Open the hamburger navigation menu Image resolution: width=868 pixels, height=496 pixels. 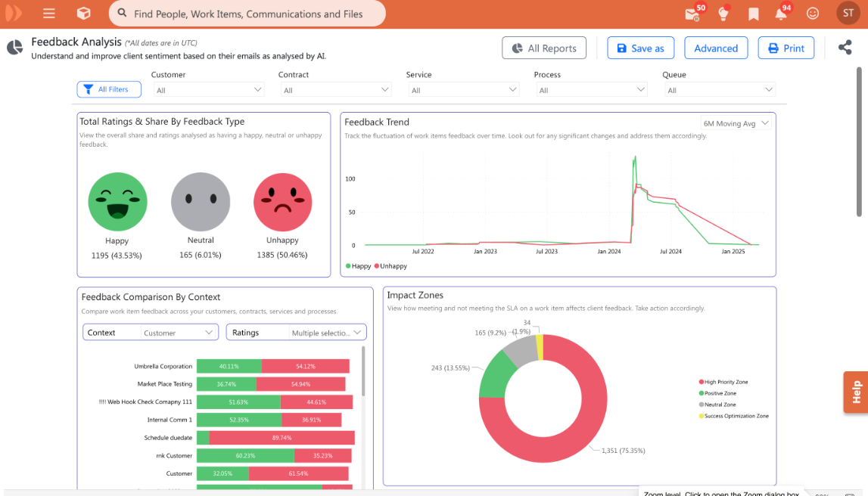[49, 14]
